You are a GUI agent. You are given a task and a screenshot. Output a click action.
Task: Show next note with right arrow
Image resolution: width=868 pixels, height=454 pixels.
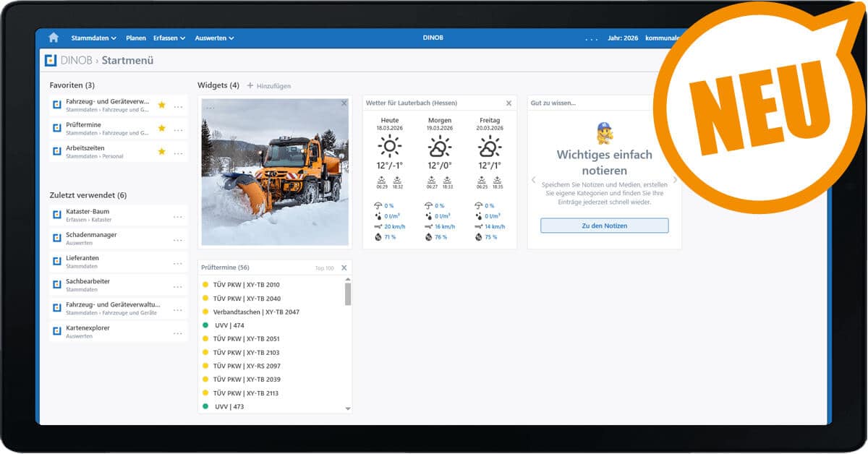[x=675, y=180]
